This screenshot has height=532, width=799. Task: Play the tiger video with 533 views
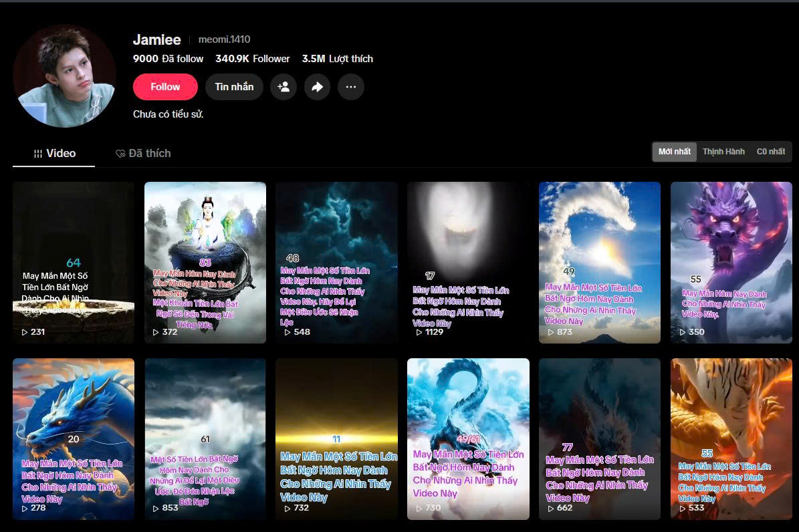click(x=731, y=438)
